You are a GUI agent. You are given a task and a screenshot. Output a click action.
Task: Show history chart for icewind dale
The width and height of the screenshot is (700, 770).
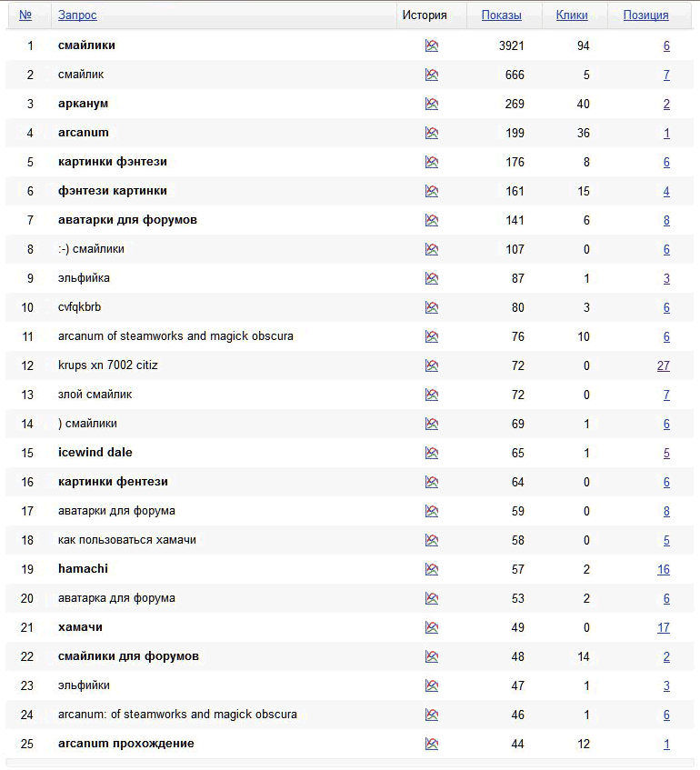coord(431,453)
